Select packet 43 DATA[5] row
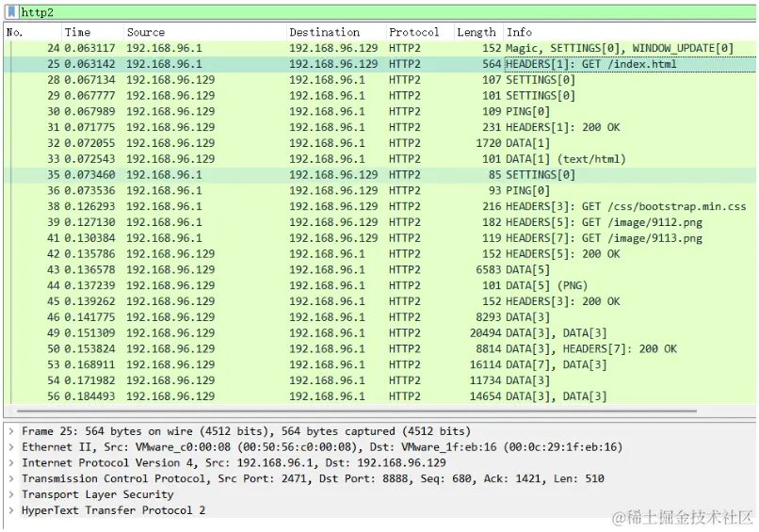Viewport: 759px width, 532px height. tap(379, 269)
